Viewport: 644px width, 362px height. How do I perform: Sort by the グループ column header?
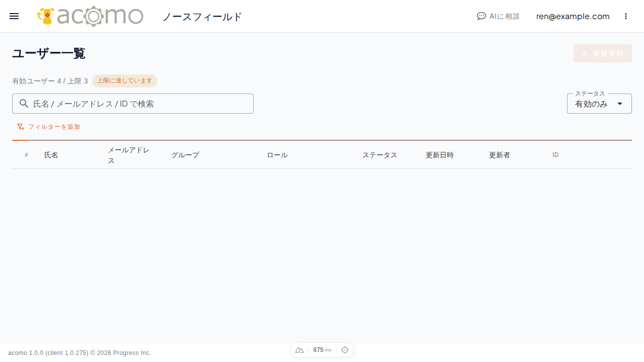(185, 155)
